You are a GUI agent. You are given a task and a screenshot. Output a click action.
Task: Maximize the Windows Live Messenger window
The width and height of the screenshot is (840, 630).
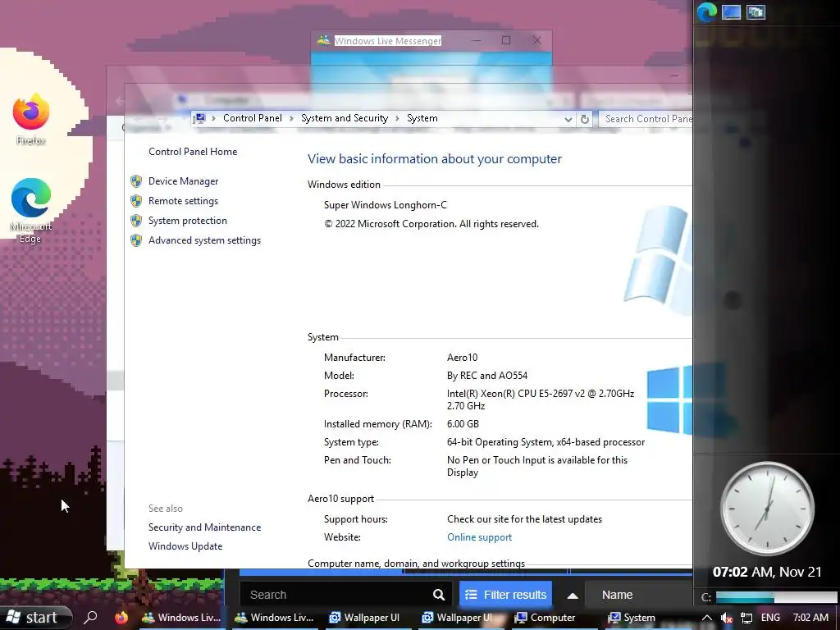click(505, 40)
